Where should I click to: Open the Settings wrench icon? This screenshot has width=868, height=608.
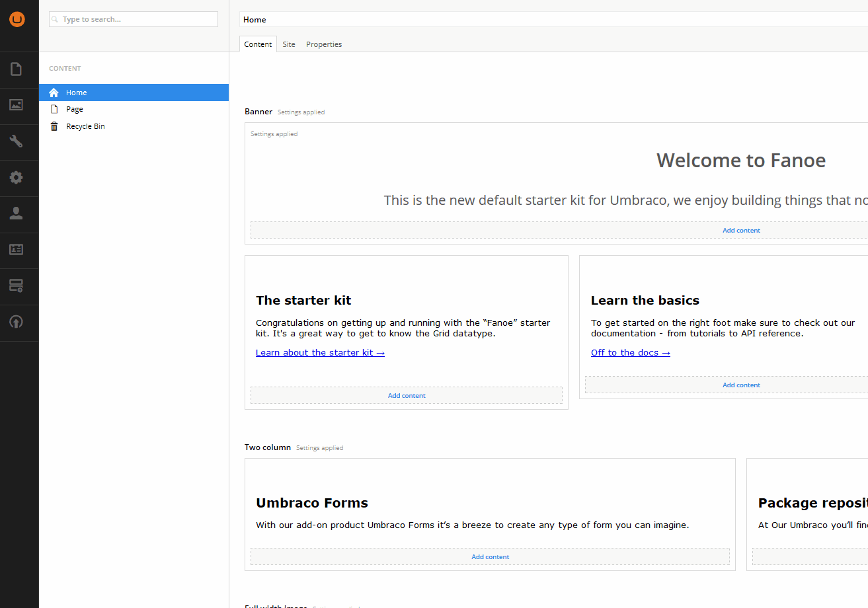pyautogui.click(x=17, y=141)
